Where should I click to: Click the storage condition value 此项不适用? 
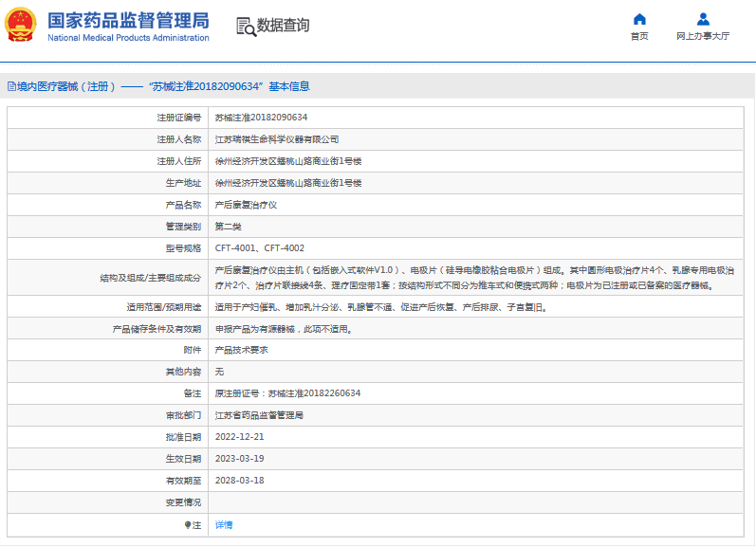click(x=284, y=329)
